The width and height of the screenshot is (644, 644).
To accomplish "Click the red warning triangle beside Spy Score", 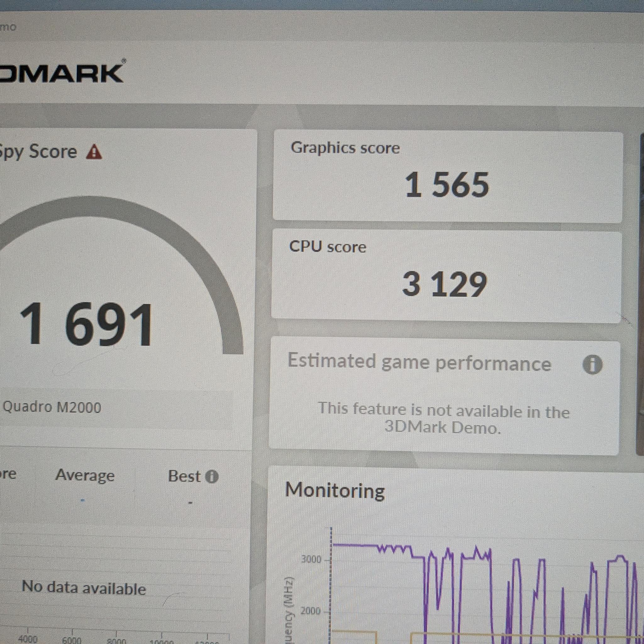I will 94,152.
